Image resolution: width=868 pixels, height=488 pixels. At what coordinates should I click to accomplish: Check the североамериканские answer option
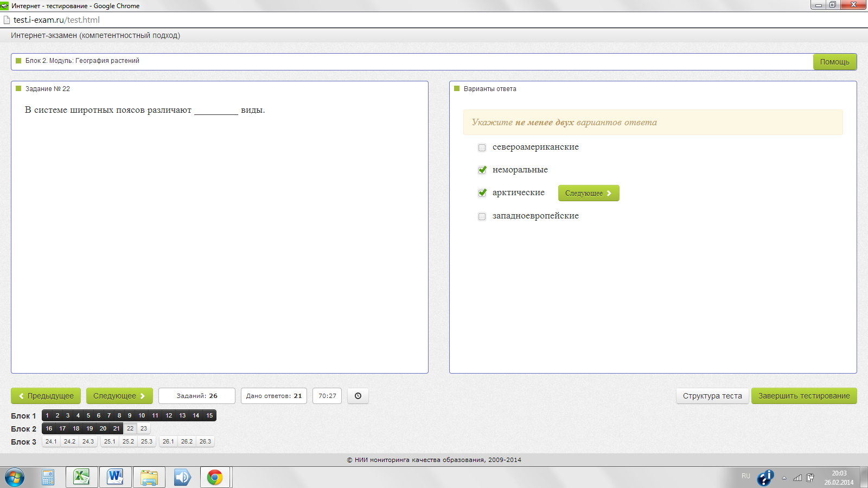[x=482, y=147]
